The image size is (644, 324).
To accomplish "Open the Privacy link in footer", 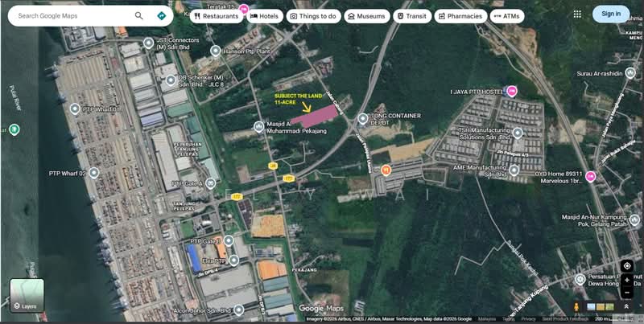I will [x=528, y=318].
